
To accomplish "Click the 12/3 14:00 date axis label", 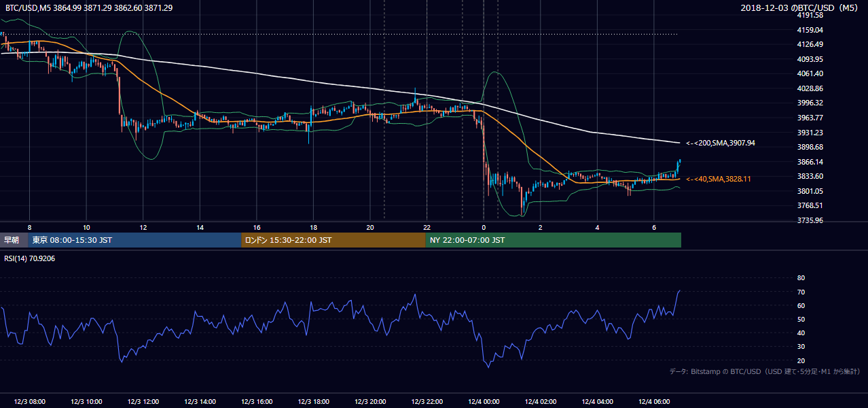I will pos(200,402).
